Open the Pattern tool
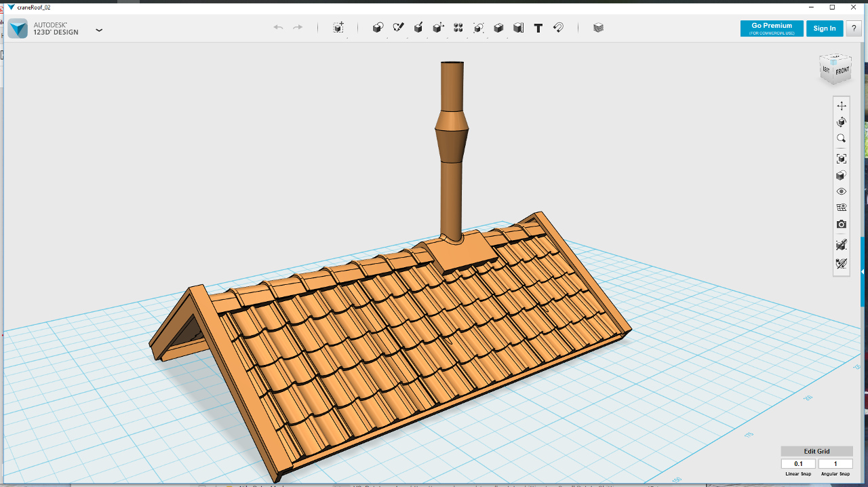The width and height of the screenshot is (868, 487). point(458,28)
